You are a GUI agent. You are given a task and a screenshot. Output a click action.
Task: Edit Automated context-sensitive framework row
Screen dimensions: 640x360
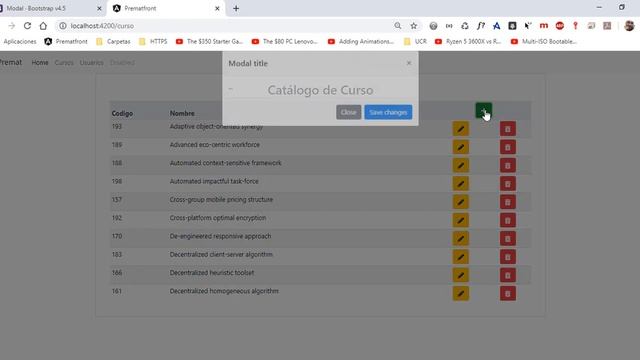pos(460,165)
